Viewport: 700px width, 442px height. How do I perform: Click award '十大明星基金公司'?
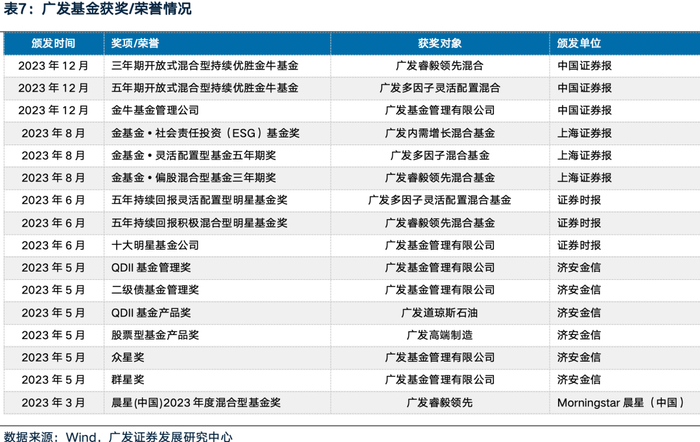click(155, 245)
